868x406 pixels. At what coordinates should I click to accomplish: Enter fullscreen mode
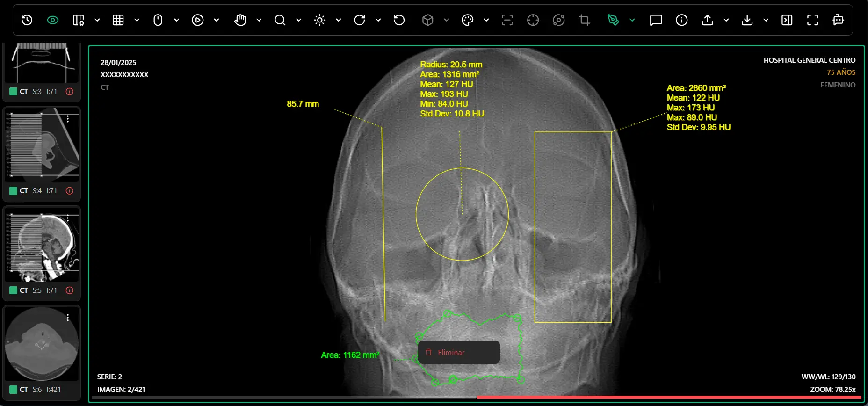[x=812, y=20]
